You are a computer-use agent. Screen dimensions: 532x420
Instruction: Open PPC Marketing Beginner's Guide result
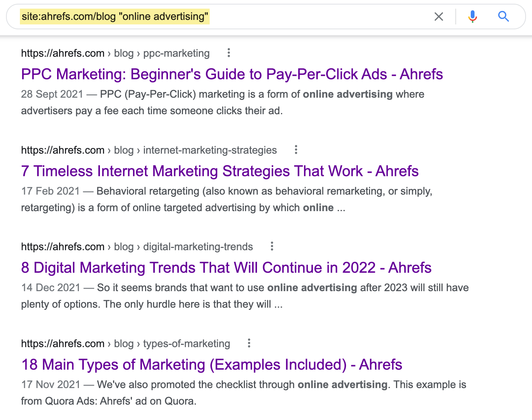(x=232, y=74)
